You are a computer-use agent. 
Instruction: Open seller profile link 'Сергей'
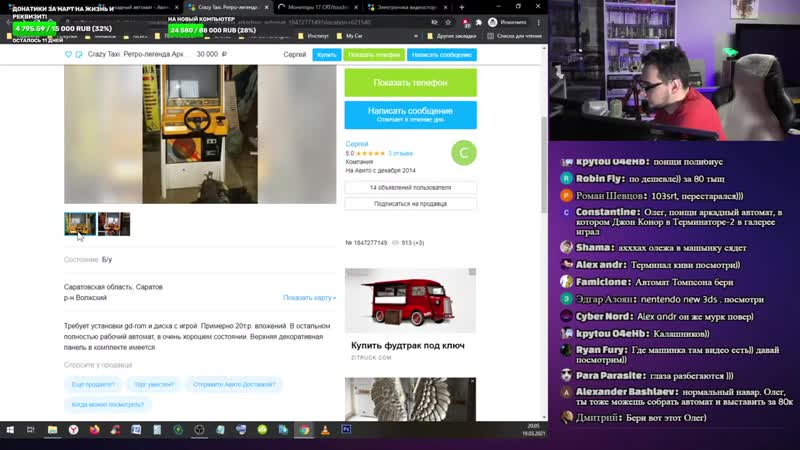[357, 144]
